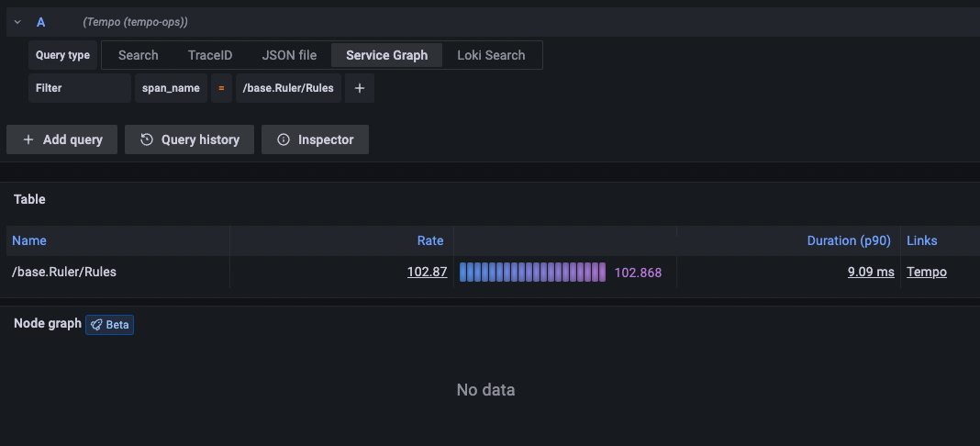Viewport: 980px width, 446px height.
Task: Click the Query type label
Action: [x=62, y=55]
